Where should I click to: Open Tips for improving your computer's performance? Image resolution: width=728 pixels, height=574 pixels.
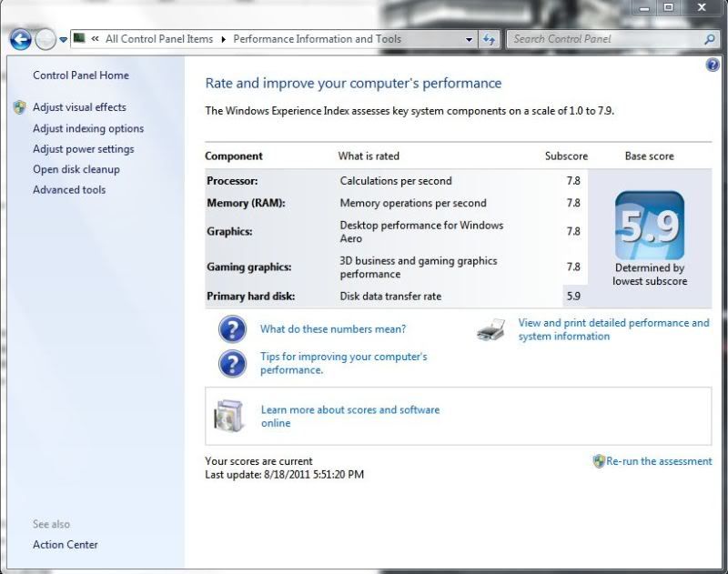[344, 363]
